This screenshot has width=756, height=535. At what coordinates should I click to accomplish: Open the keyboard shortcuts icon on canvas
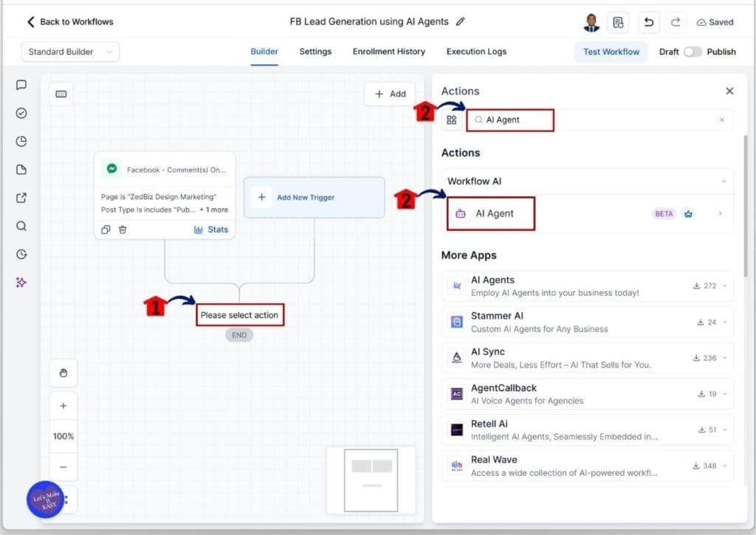pyautogui.click(x=61, y=94)
